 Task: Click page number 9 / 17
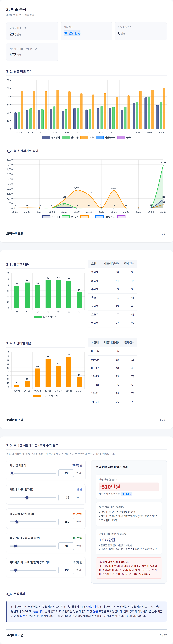[164, 635]
